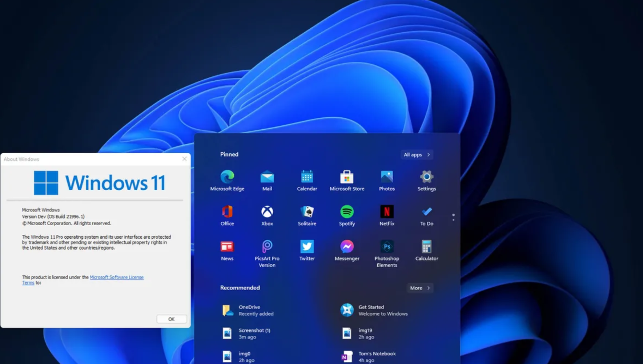Click the Windows 11 logo banner
The image size is (643, 364).
pyautogui.click(x=100, y=183)
